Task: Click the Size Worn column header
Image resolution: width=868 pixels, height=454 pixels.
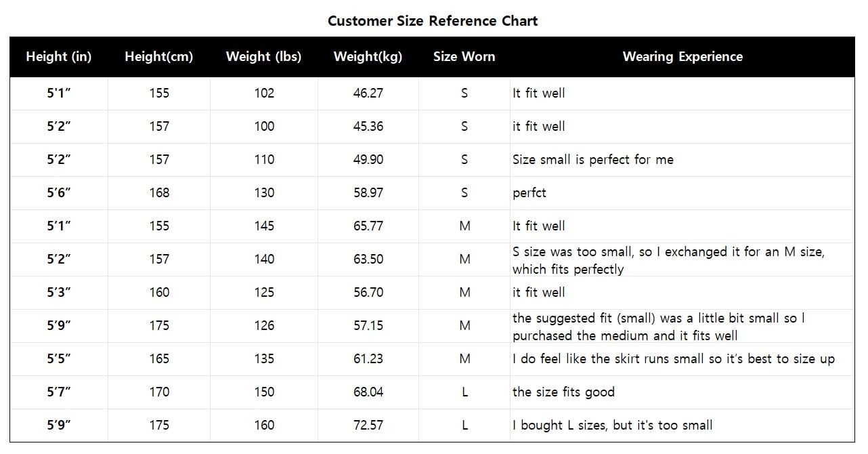Action: 464,57
